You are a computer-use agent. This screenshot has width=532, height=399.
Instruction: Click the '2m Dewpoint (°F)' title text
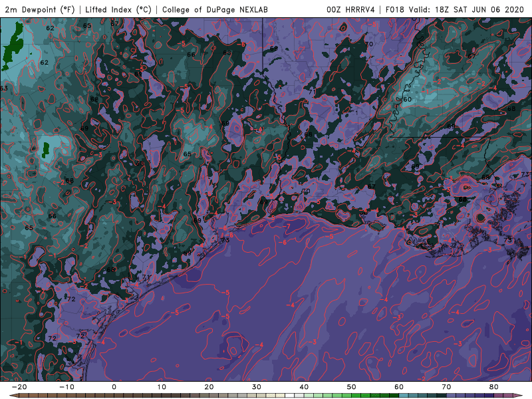click(40, 9)
